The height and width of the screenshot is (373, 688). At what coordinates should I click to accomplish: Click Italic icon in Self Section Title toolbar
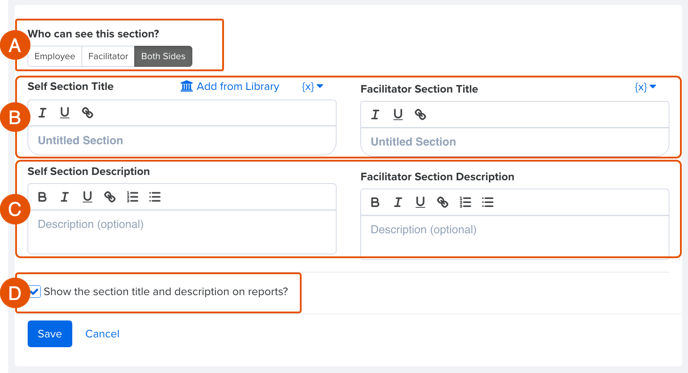(42, 113)
